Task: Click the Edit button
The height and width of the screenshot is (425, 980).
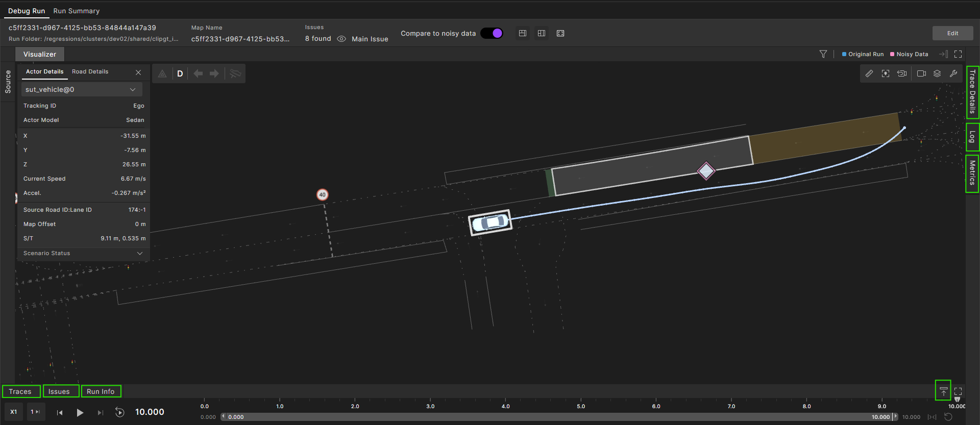Action: [x=952, y=33]
